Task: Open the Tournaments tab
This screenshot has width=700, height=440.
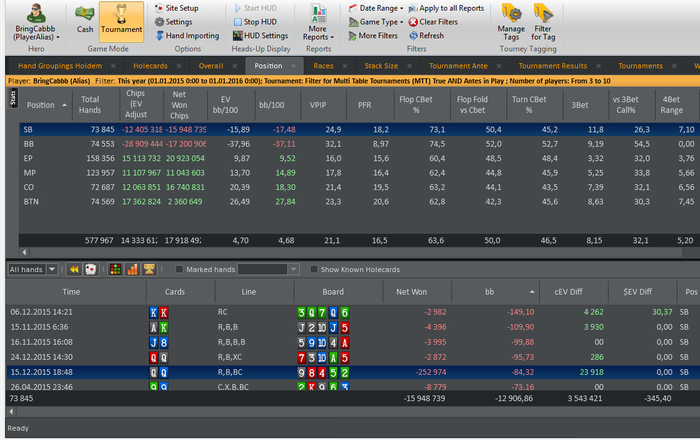Action: tap(641, 66)
